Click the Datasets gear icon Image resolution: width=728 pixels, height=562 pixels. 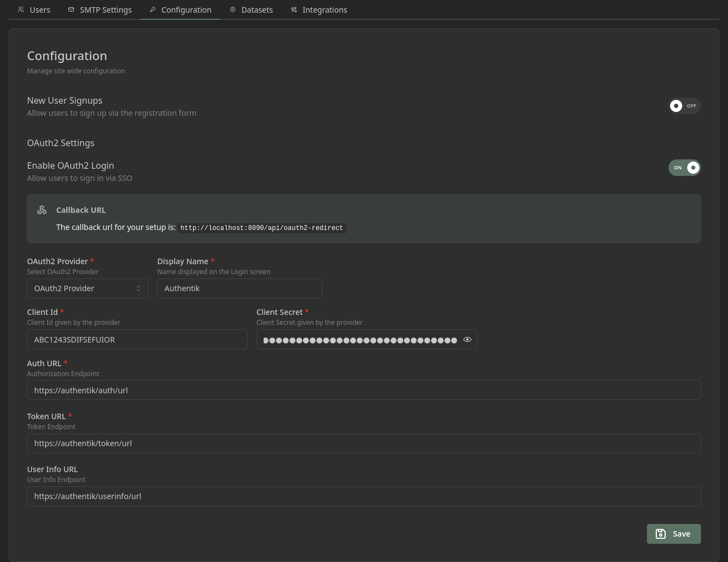tap(233, 10)
